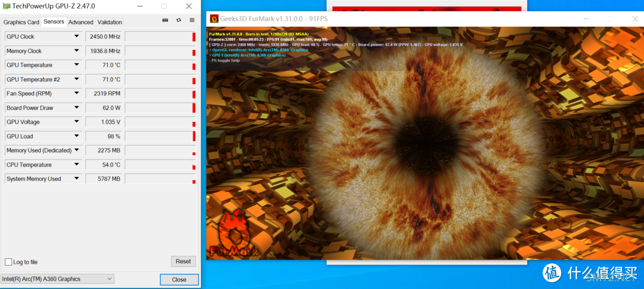
Task: Open the Intel Arc A380 device selector
Action: pos(57,279)
